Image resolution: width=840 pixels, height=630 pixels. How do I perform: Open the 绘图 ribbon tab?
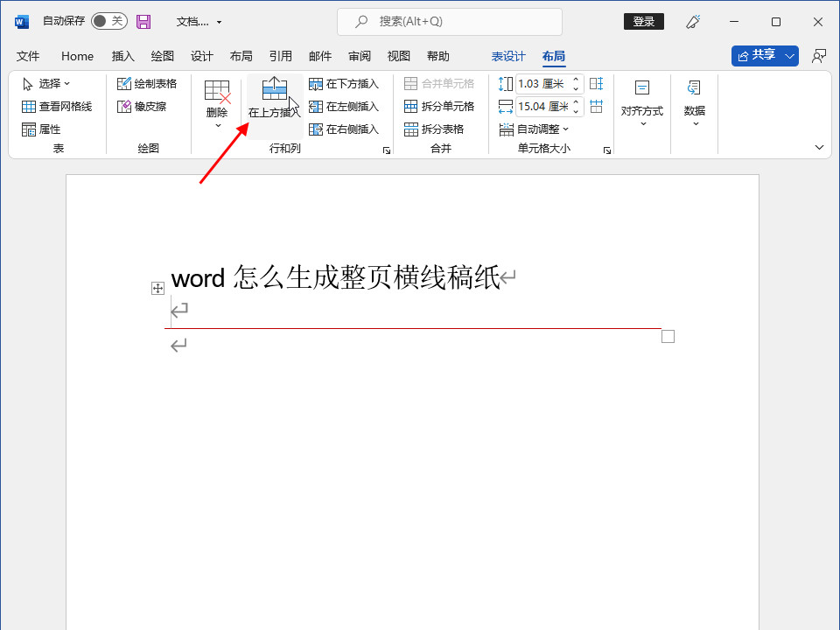[x=163, y=56]
